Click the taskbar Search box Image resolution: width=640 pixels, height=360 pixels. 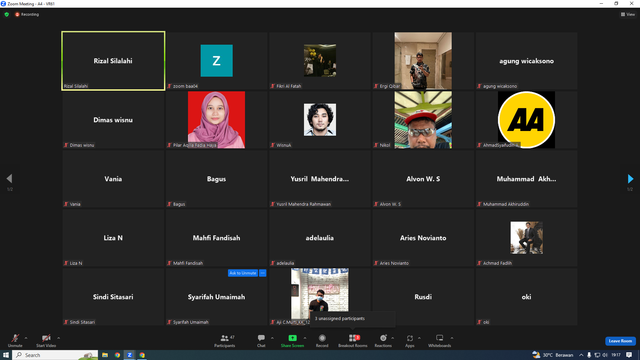55,355
